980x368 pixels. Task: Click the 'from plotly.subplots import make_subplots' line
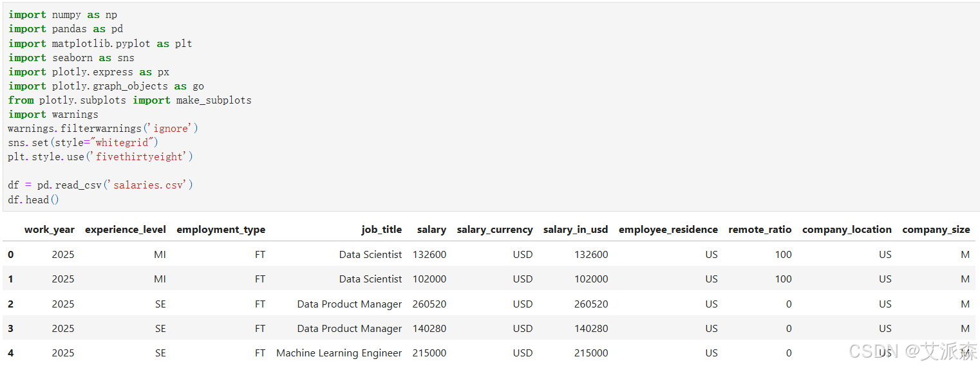[x=129, y=100]
